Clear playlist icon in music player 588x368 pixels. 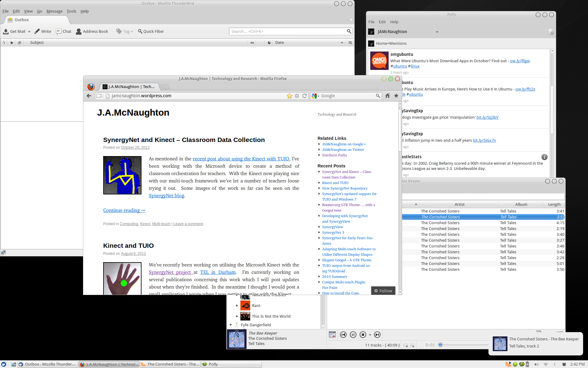(x=332, y=335)
